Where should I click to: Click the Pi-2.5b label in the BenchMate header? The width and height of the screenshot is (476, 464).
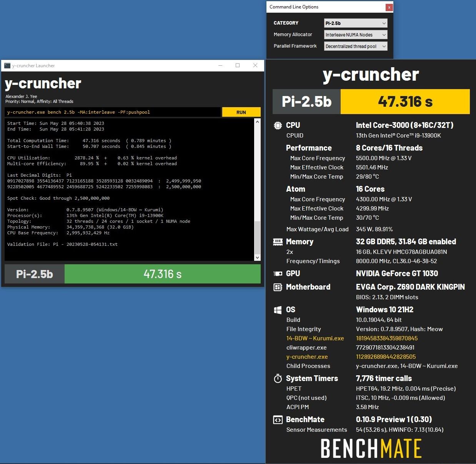[x=306, y=101]
